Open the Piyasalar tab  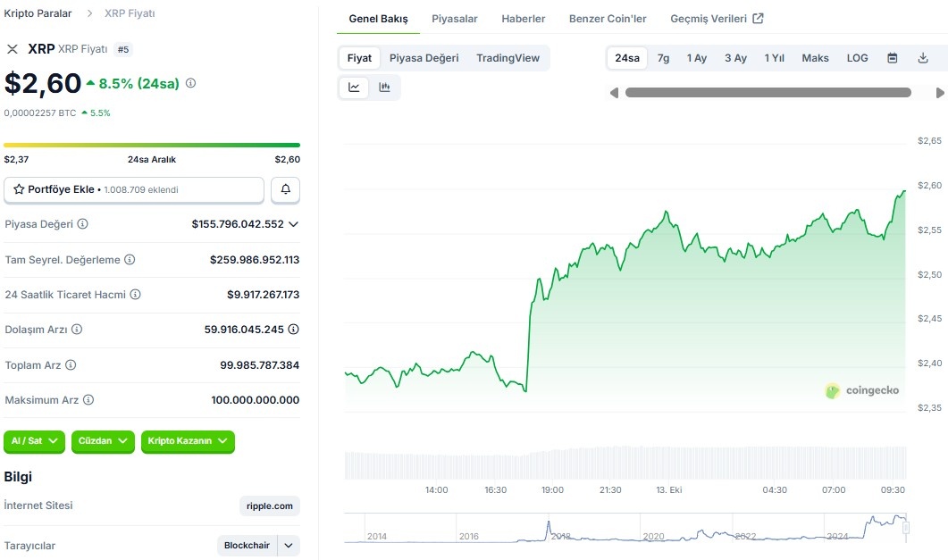pyautogui.click(x=455, y=19)
